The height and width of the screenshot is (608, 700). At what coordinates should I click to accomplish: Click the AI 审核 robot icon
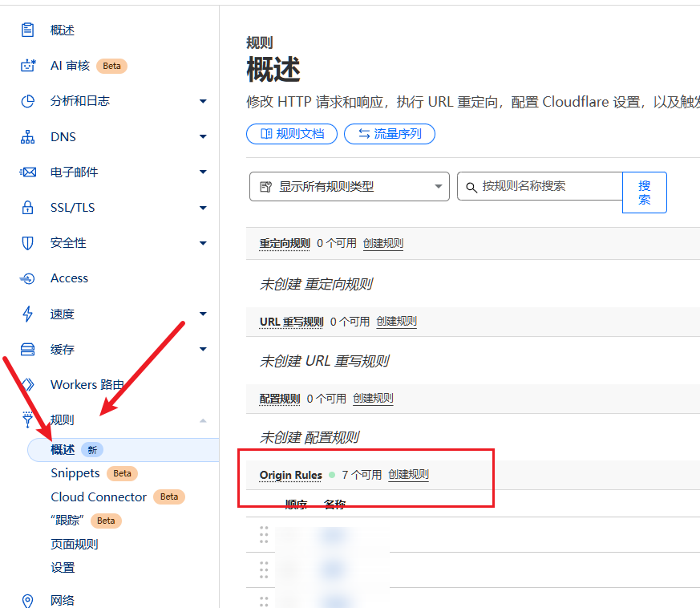point(28,66)
